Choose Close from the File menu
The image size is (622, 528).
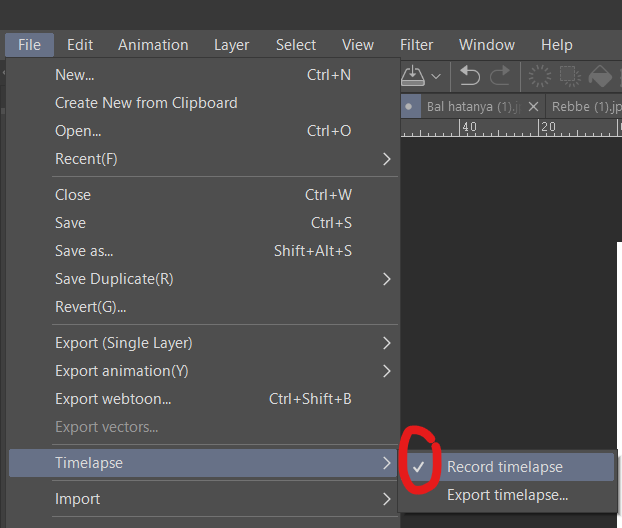(x=203, y=195)
